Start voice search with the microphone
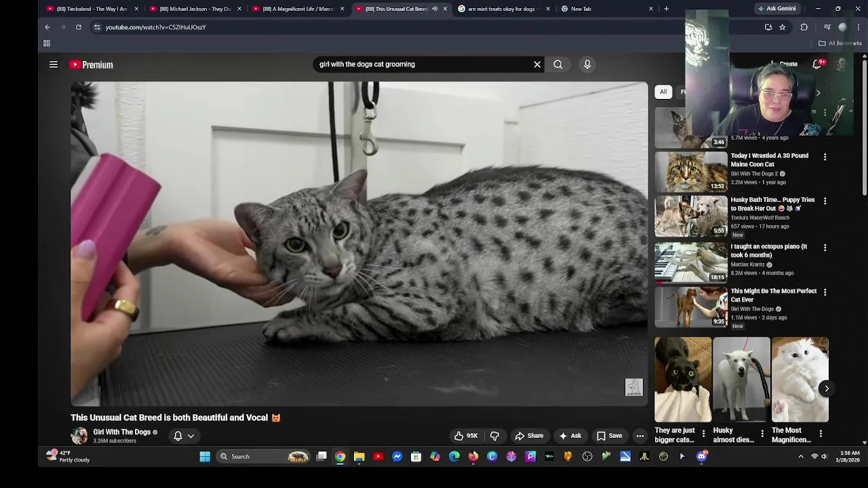Viewport: 868px width, 488px height. click(x=587, y=64)
